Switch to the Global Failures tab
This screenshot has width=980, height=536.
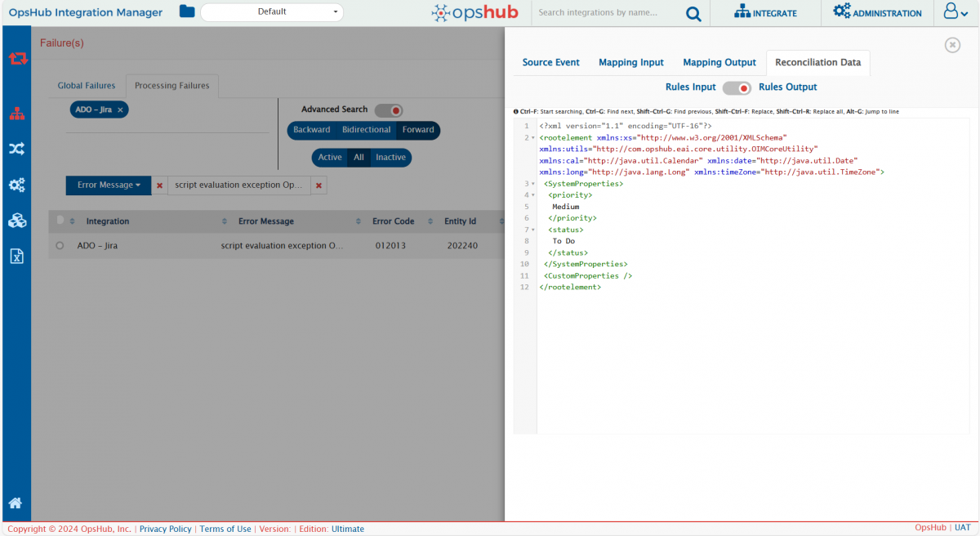(x=87, y=86)
